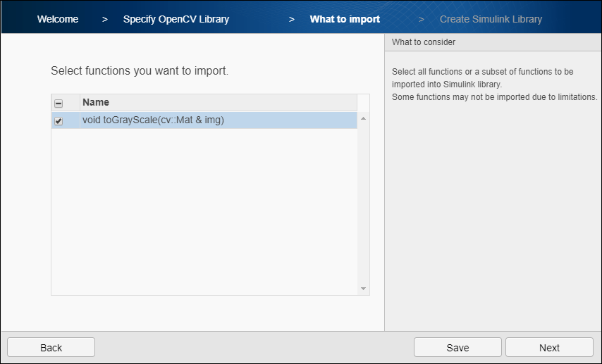Click the 'Select functions you want to import' heading
This screenshot has height=364, width=602.
pos(140,71)
